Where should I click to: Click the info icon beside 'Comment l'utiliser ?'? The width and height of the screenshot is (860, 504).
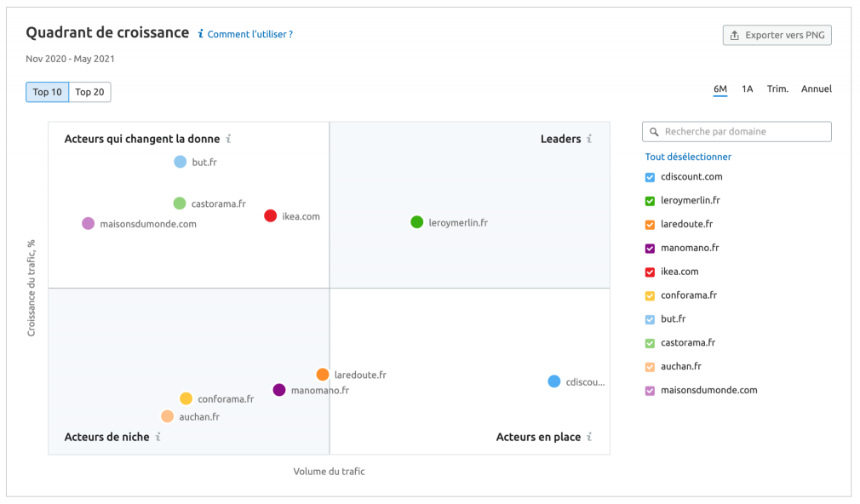click(x=201, y=34)
